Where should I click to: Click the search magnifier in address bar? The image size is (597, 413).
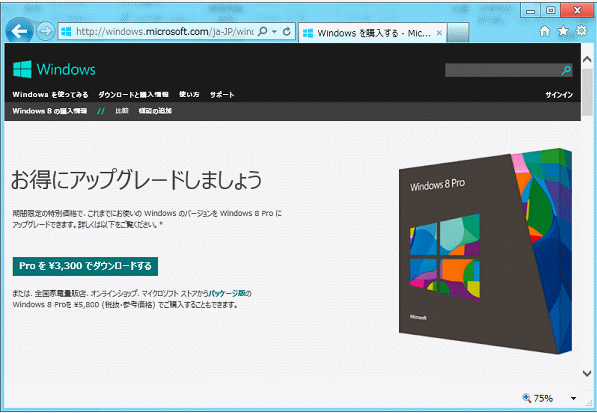click(x=262, y=32)
